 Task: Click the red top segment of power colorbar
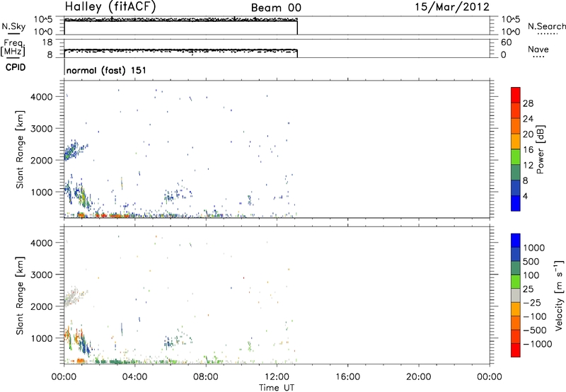point(516,96)
